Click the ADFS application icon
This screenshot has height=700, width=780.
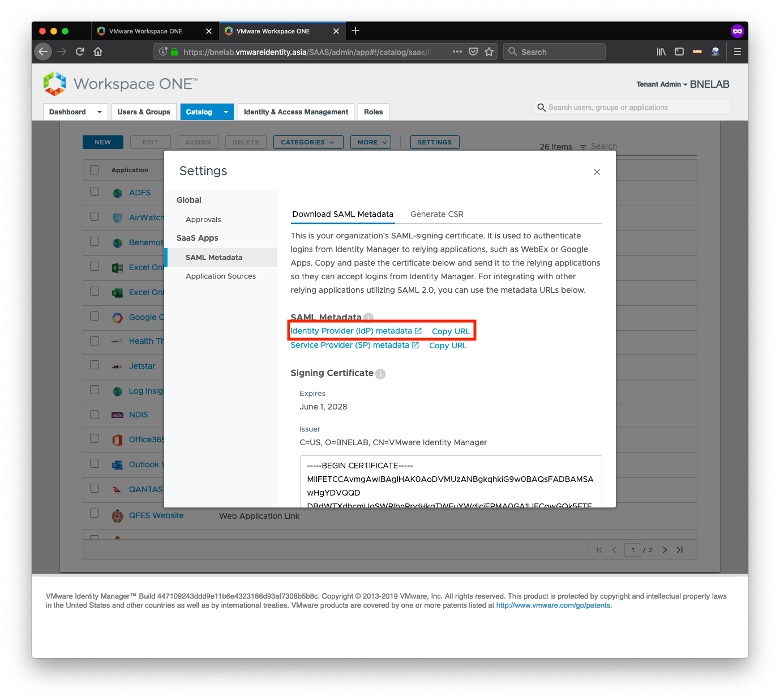(117, 193)
